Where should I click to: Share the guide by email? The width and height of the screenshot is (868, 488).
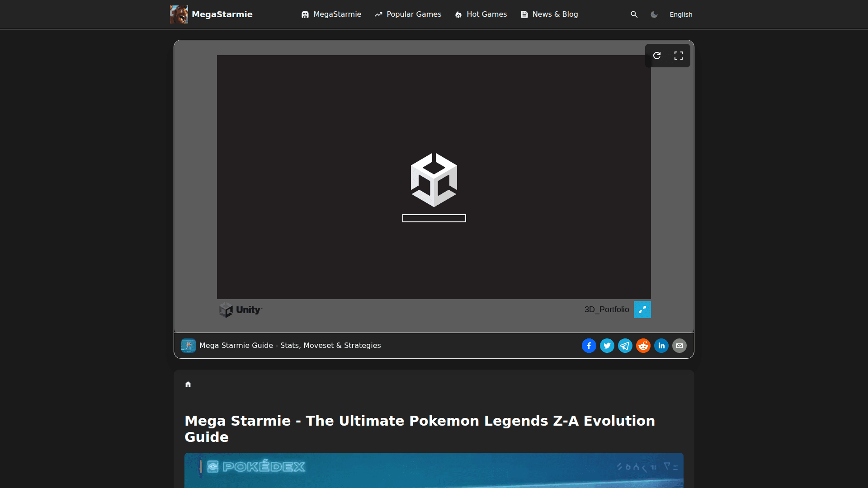tap(679, 346)
